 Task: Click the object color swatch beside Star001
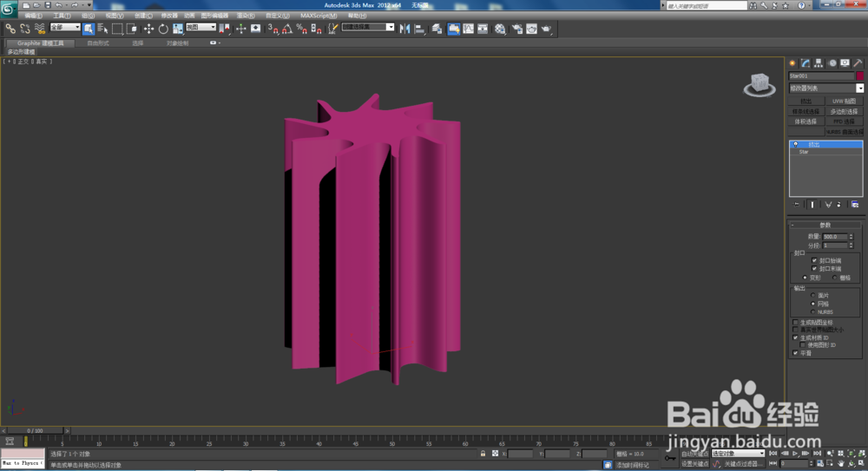(860, 76)
